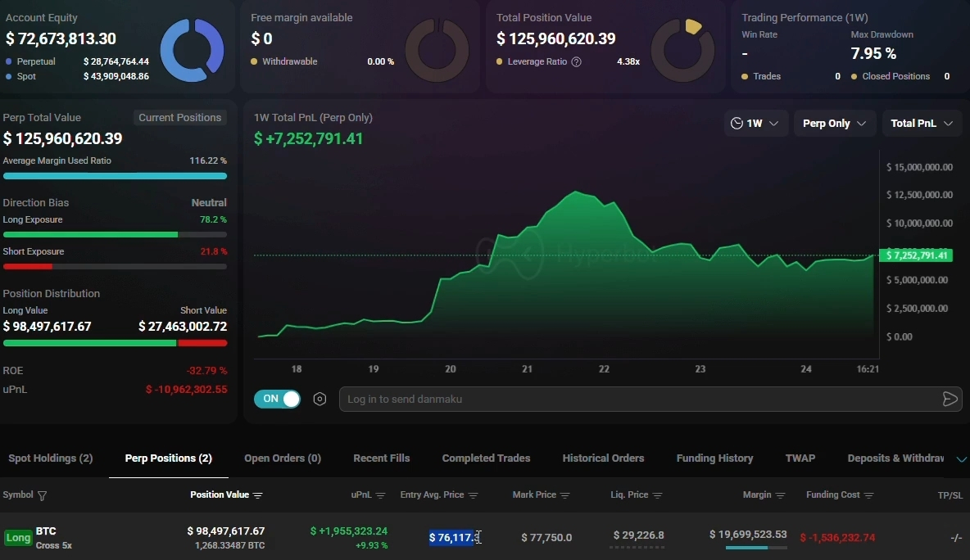Screen dimensions: 970x560
Task: Click the BTC entry price $76,117 cell
Action: tap(454, 538)
